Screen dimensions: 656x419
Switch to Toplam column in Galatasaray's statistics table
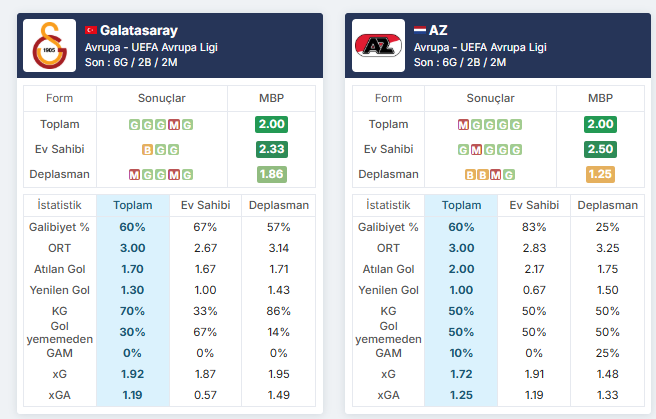tap(132, 205)
